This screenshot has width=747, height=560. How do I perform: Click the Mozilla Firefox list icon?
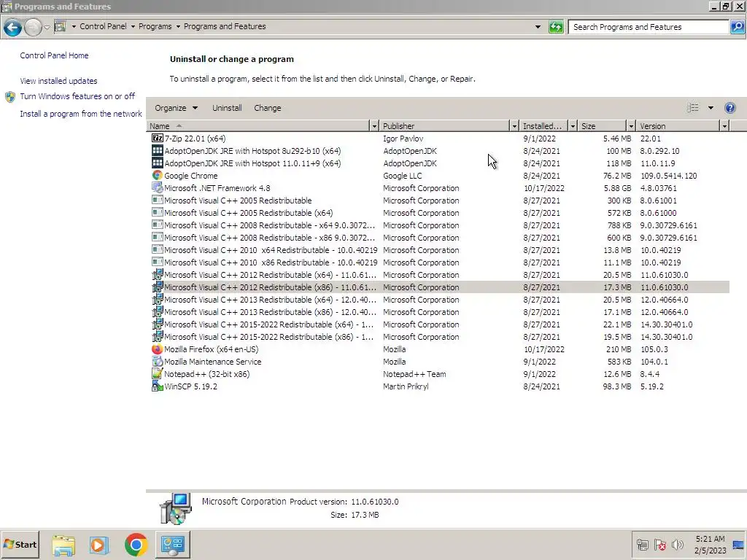[158, 349]
